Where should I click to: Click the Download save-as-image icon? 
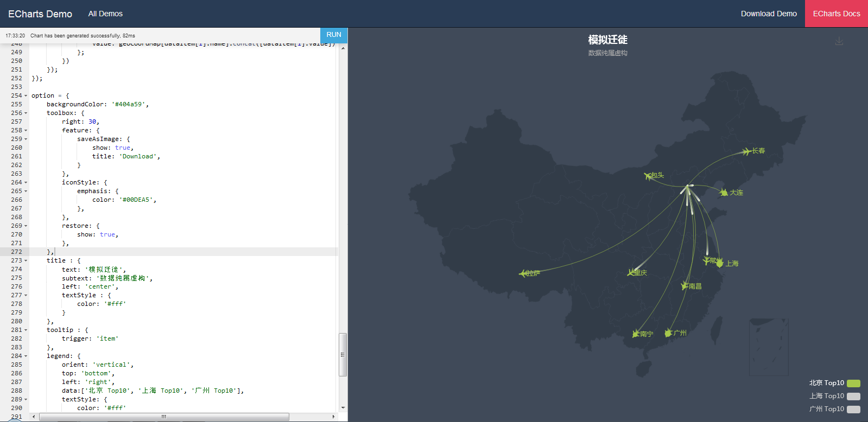839,41
